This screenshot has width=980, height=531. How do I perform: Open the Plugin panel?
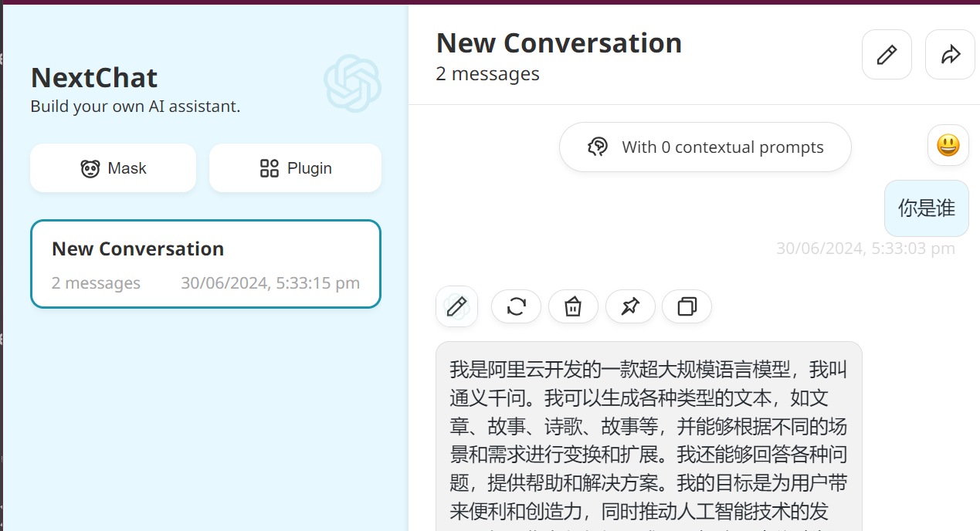pos(295,168)
